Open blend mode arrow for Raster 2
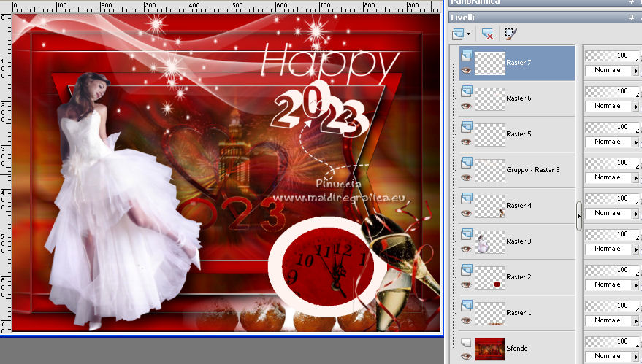642x364 pixels. (x=635, y=285)
